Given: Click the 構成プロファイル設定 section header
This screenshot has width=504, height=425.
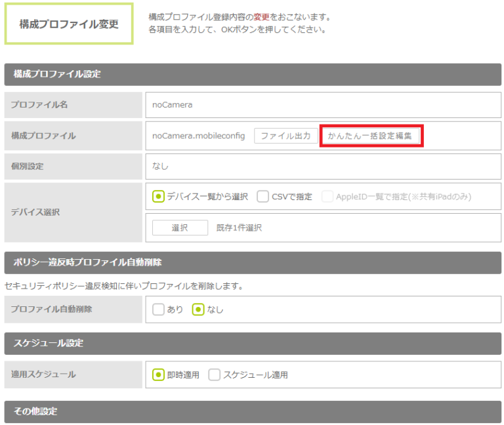Looking at the screenshot, I should pyautogui.click(x=253, y=74).
